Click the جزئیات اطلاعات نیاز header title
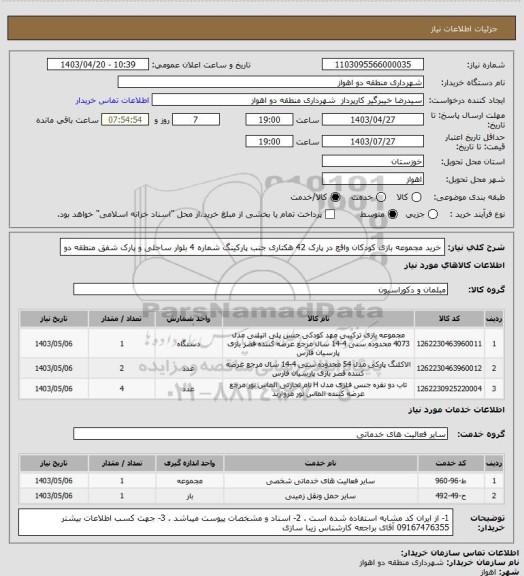This screenshot has height=576, width=524. coord(464,29)
